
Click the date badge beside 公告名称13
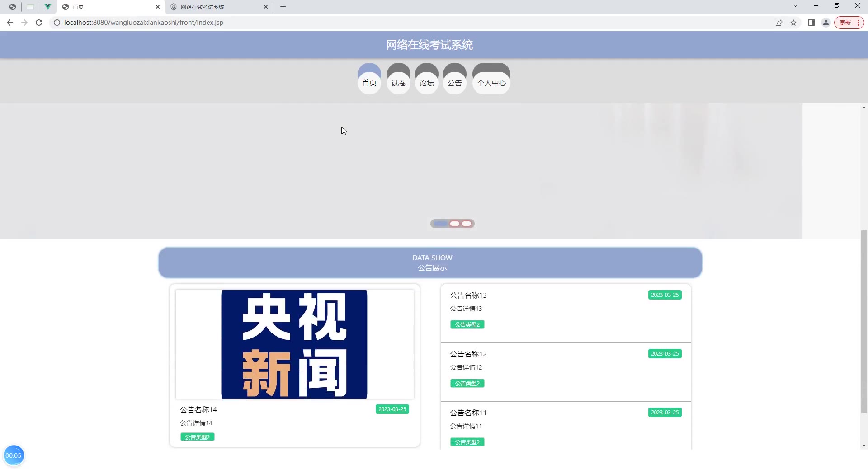pos(665,295)
